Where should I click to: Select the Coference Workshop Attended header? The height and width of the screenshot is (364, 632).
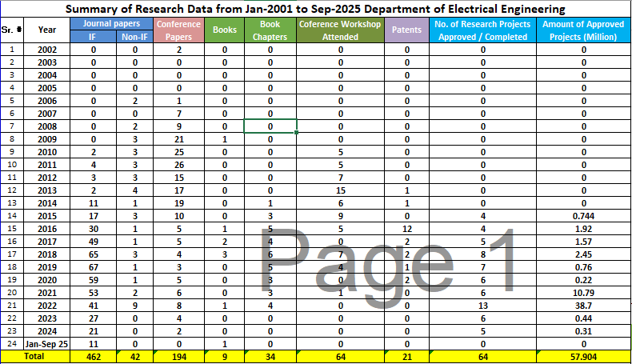[x=340, y=30]
